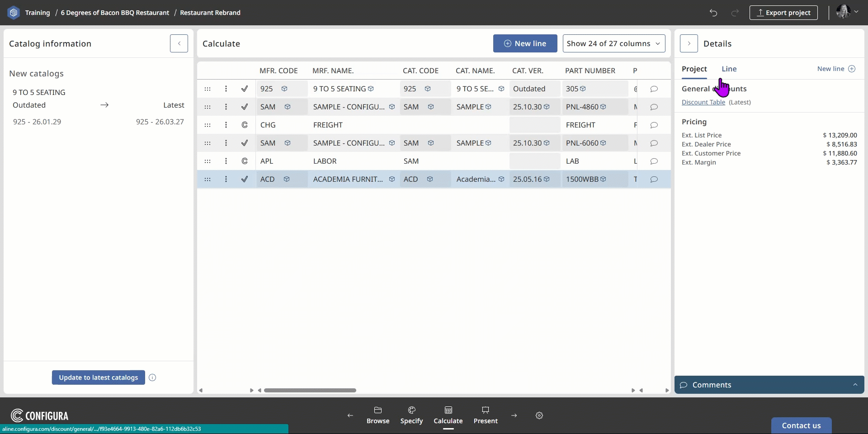Show info icon next to Update to latest catalogs

click(x=152, y=377)
